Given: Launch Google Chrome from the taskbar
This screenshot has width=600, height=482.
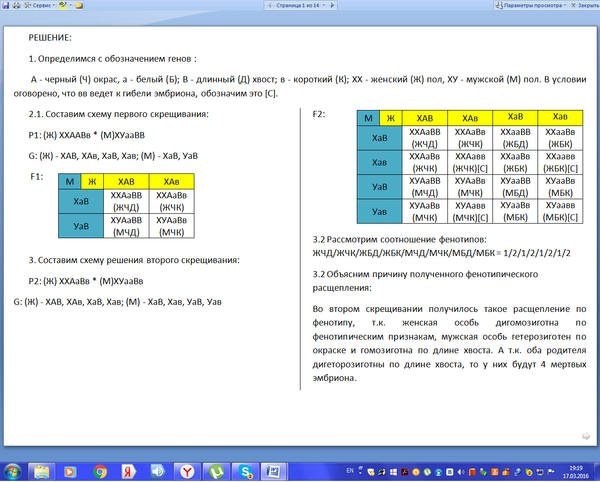Looking at the screenshot, I should (100, 470).
